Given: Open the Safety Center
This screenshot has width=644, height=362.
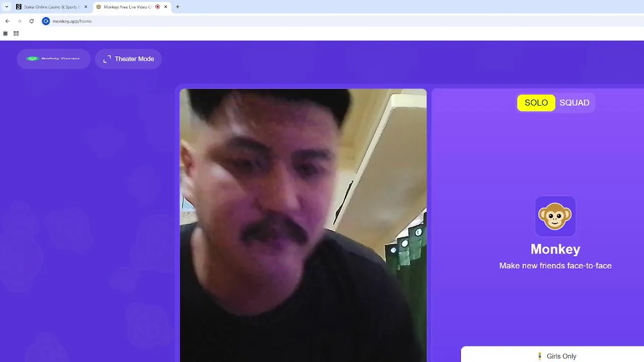Looking at the screenshot, I should pos(54,59).
